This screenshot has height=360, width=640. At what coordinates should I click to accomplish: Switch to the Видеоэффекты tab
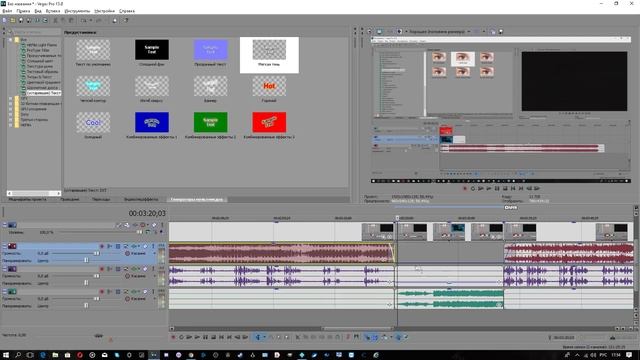click(141, 200)
